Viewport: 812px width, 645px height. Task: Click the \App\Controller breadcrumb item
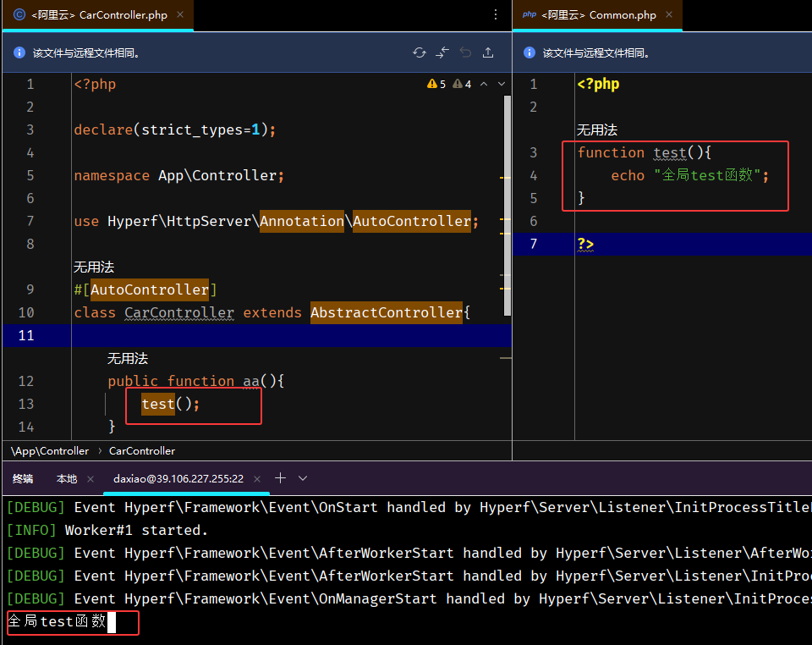click(50, 451)
